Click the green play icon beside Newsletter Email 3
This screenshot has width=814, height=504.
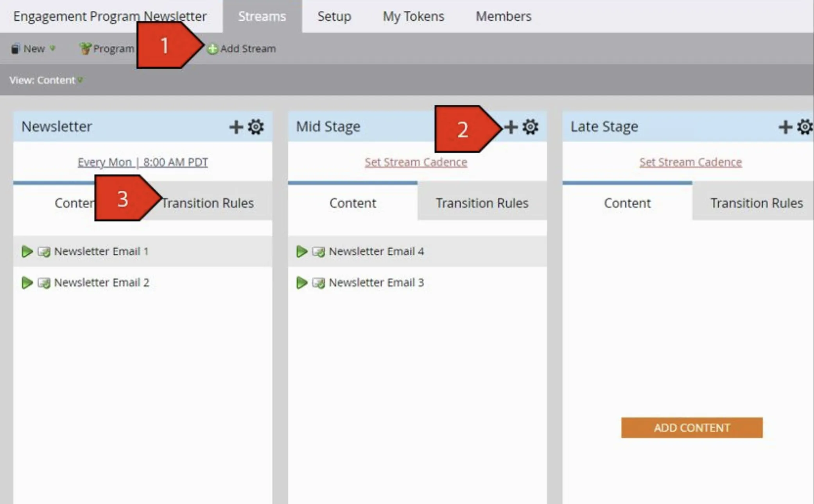click(302, 282)
